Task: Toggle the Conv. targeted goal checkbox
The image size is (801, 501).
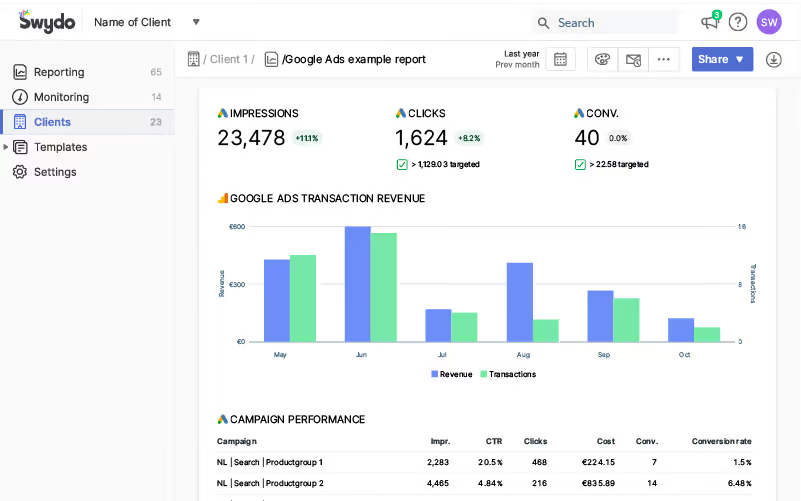Action: coord(580,164)
